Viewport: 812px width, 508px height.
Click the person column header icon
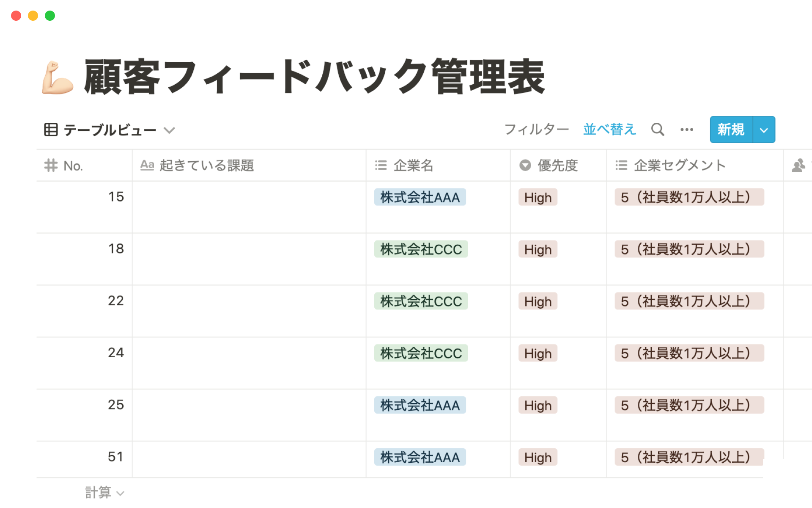[798, 166]
